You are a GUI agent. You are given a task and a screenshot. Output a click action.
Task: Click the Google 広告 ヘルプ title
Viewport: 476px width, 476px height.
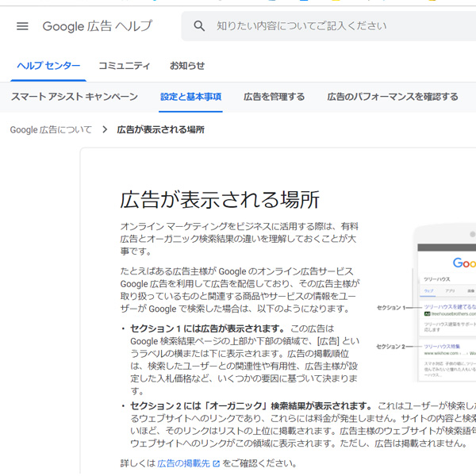click(97, 26)
